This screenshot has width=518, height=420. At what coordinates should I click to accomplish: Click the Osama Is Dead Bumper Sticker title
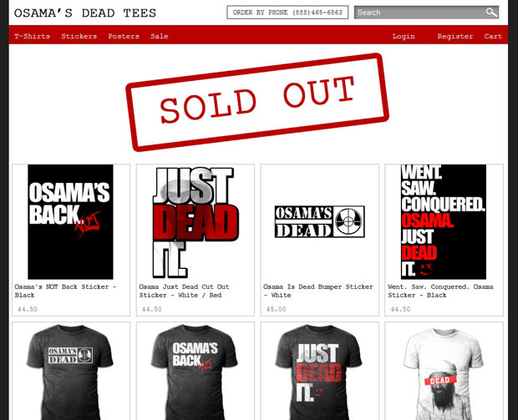pyautogui.click(x=317, y=291)
